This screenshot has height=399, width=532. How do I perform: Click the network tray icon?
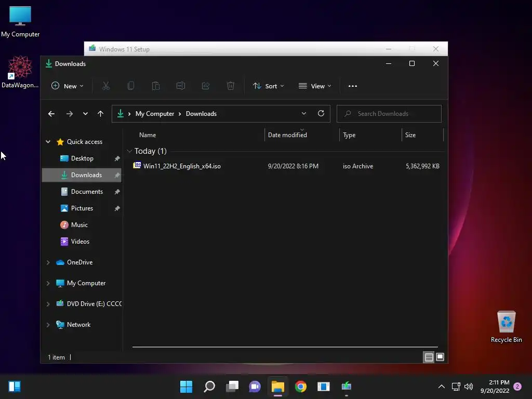(x=456, y=387)
